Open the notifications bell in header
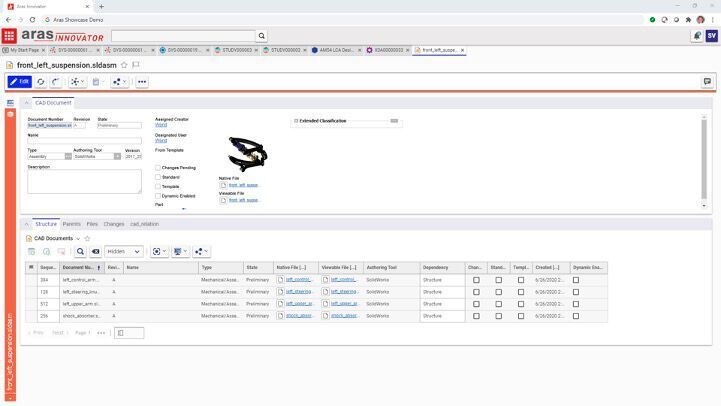Viewport: 721px width, 406px height. tap(696, 36)
